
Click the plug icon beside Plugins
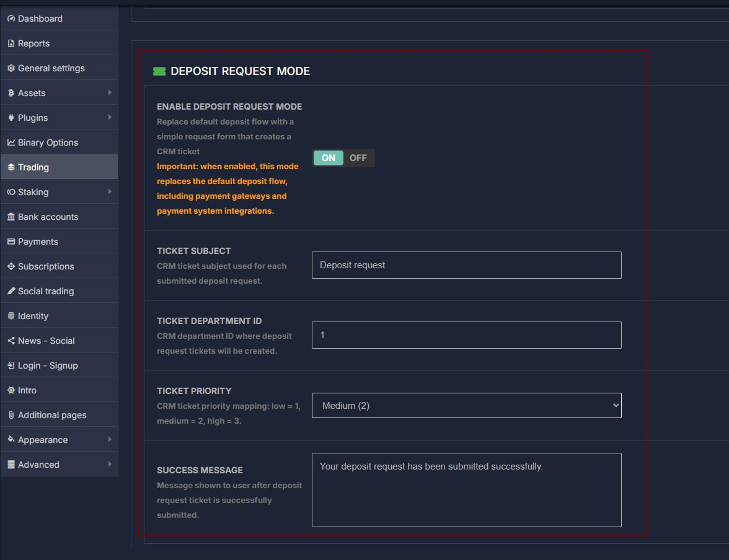[x=11, y=118]
